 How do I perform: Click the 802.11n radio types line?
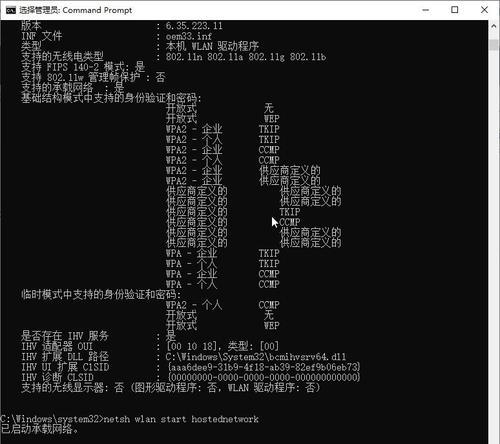tap(246, 57)
